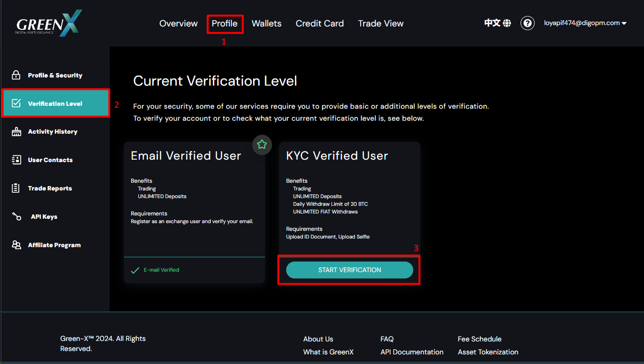Click the Green-X 2024 copyright text
This screenshot has height=364, width=644.
[x=103, y=344]
